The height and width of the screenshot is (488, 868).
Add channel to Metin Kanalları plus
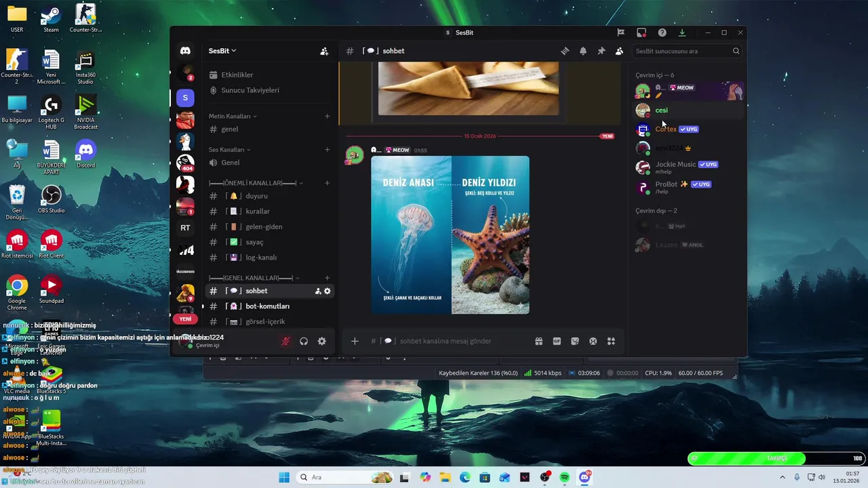[327, 116]
